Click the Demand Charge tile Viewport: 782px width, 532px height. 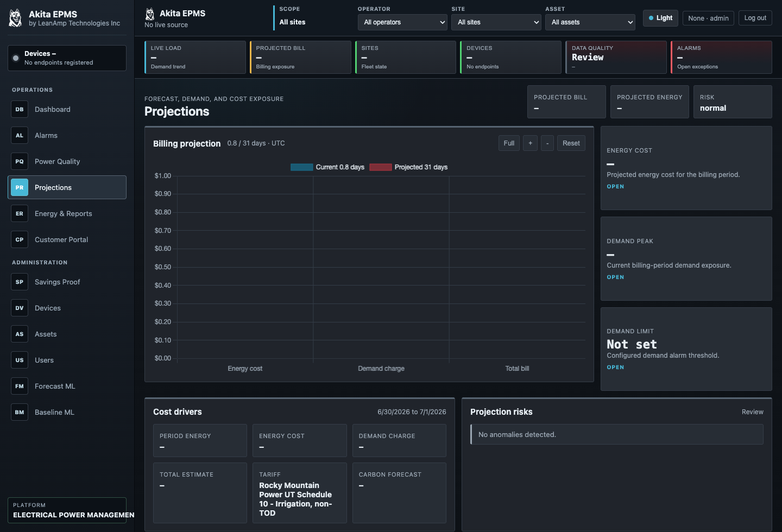pos(399,441)
